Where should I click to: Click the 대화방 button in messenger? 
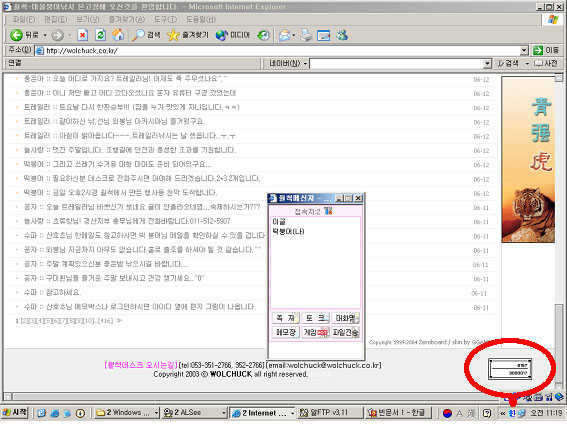345,318
